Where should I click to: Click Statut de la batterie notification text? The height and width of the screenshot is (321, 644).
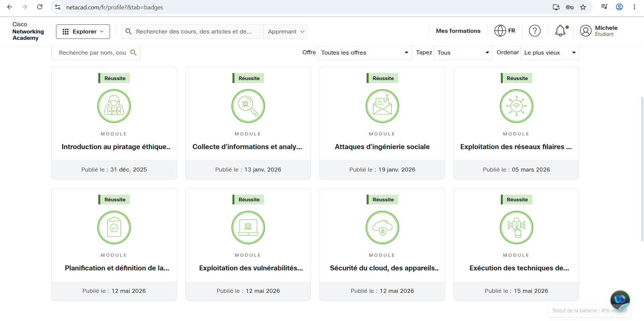590,311
